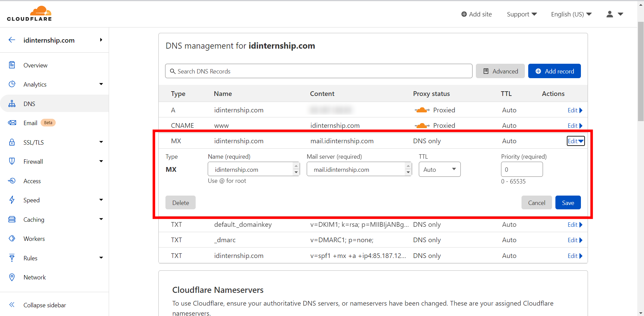Go back using the sidebar arrow icon
Screen dimensions: 644x316
[x=12, y=40]
